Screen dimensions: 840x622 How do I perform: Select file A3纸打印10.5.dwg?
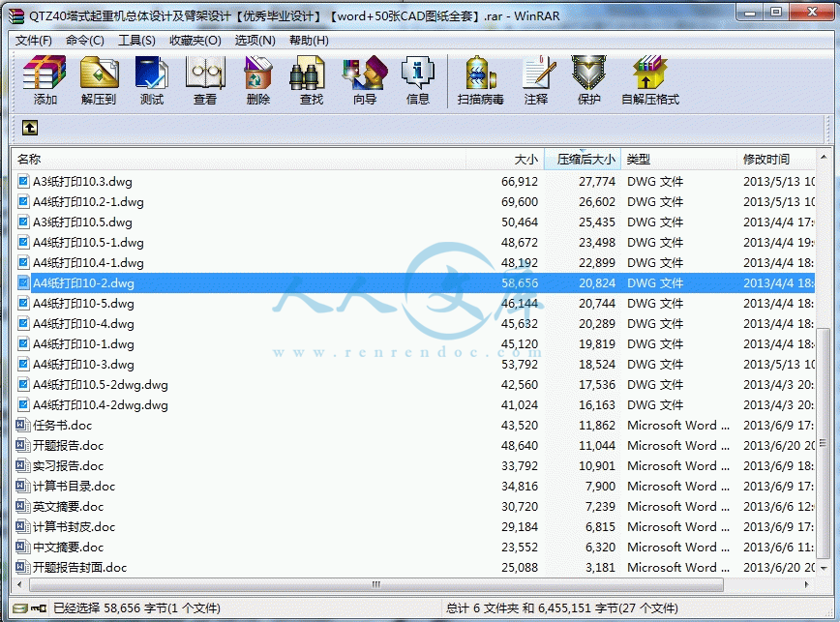82,222
